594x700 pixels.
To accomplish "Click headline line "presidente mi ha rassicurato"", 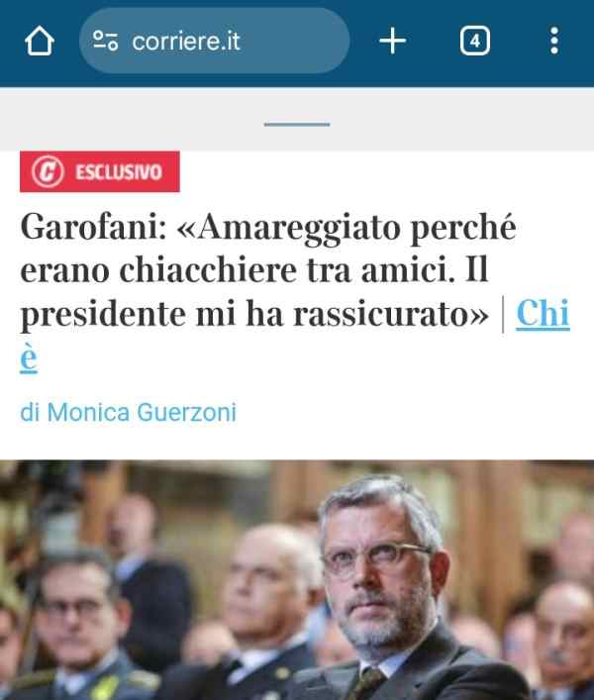I will tap(254, 314).
